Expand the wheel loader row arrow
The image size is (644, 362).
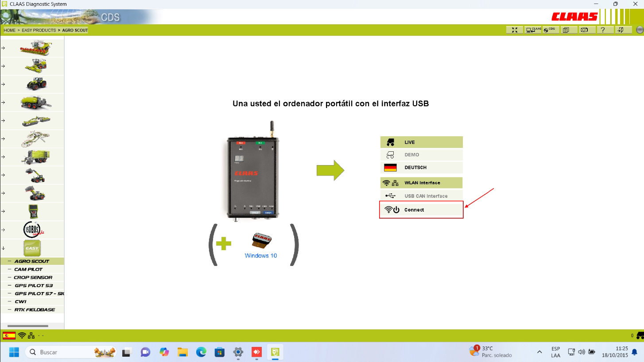click(3, 193)
